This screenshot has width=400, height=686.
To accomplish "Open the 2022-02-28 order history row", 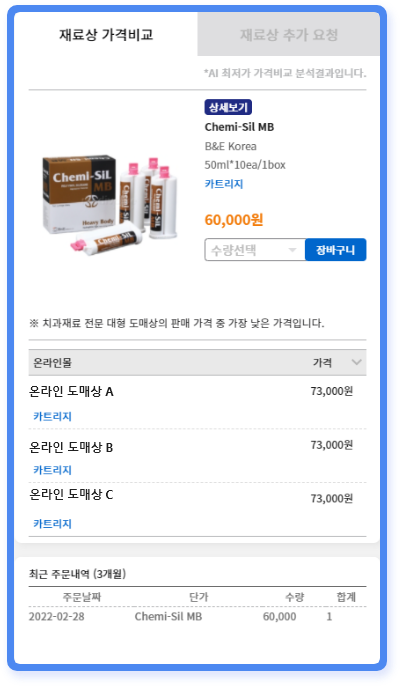I will tap(197, 616).
